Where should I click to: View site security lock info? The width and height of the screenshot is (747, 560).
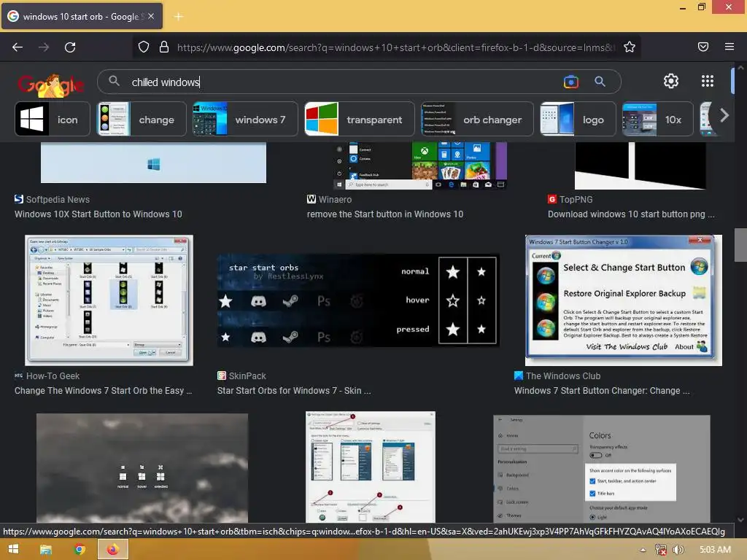coord(164,47)
